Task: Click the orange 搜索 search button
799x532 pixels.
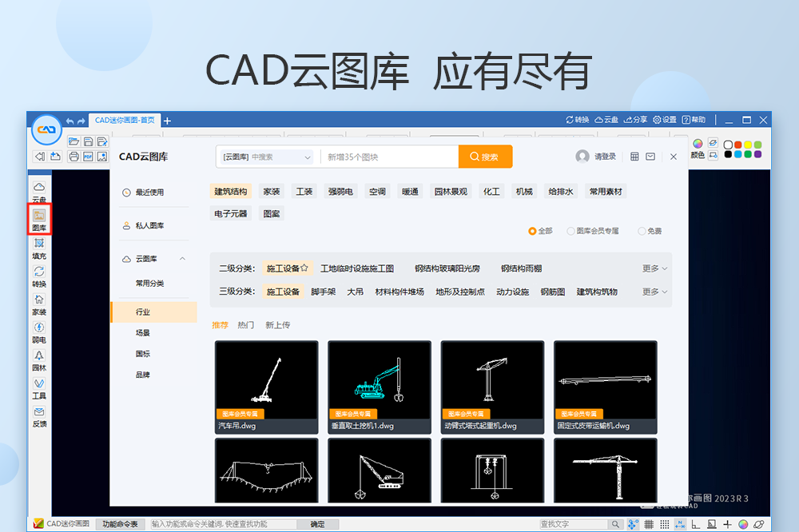Action: [485, 156]
